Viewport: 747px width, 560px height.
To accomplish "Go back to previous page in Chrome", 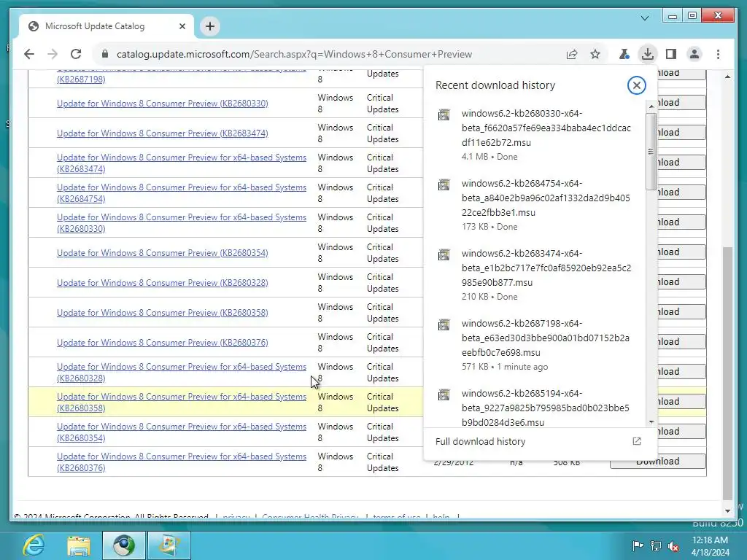I will click(x=29, y=54).
